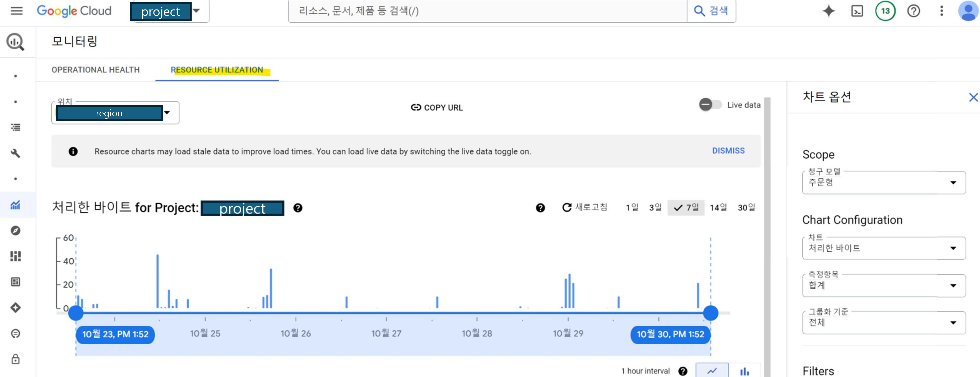Click the help icon beside the chart title
The width and height of the screenshot is (980, 377).
pos(298,208)
